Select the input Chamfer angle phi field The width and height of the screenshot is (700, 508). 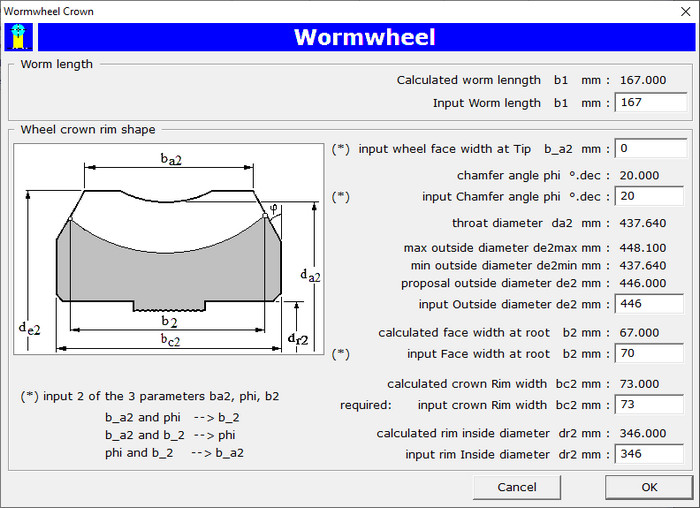pos(650,196)
